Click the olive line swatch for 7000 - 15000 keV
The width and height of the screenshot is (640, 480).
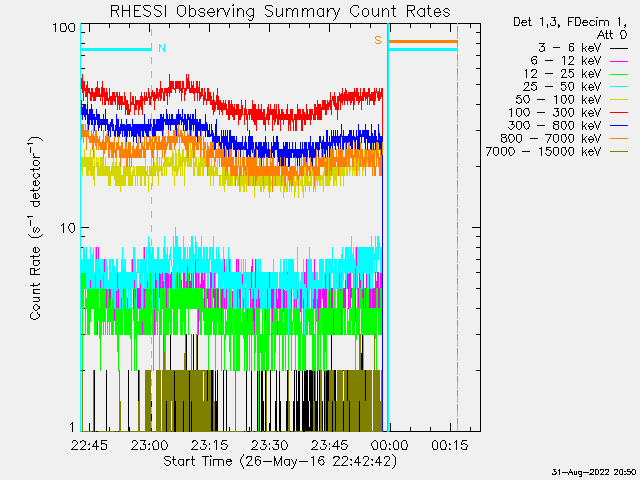[619, 153]
